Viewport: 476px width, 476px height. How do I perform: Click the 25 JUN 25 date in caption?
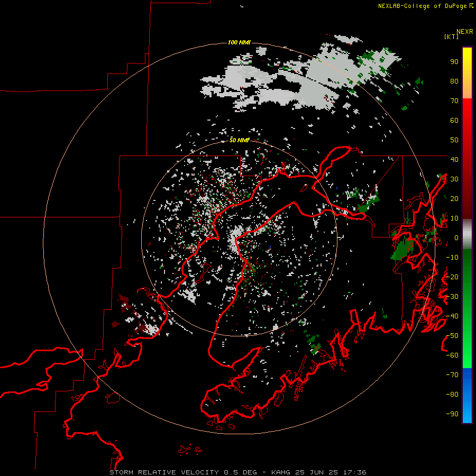[316, 472]
